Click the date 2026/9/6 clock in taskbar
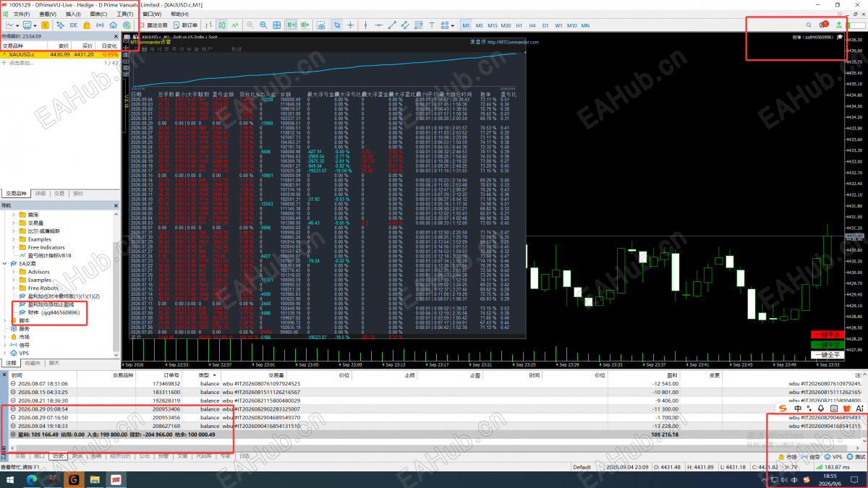 pyautogui.click(x=828, y=484)
